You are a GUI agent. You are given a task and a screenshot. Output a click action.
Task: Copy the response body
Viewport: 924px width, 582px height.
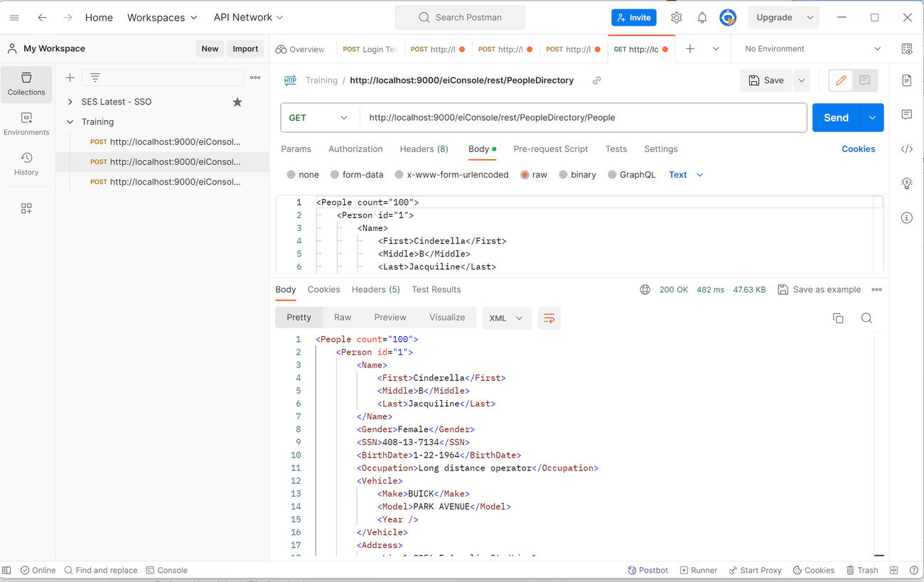point(838,318)
